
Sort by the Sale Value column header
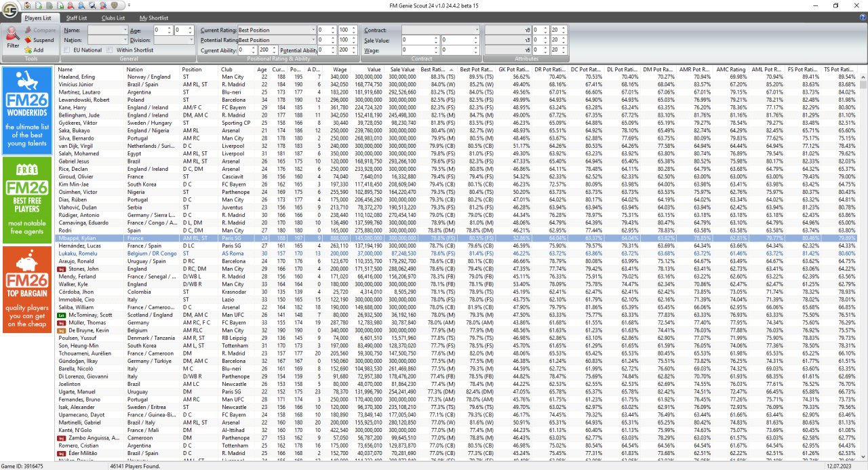401,69
